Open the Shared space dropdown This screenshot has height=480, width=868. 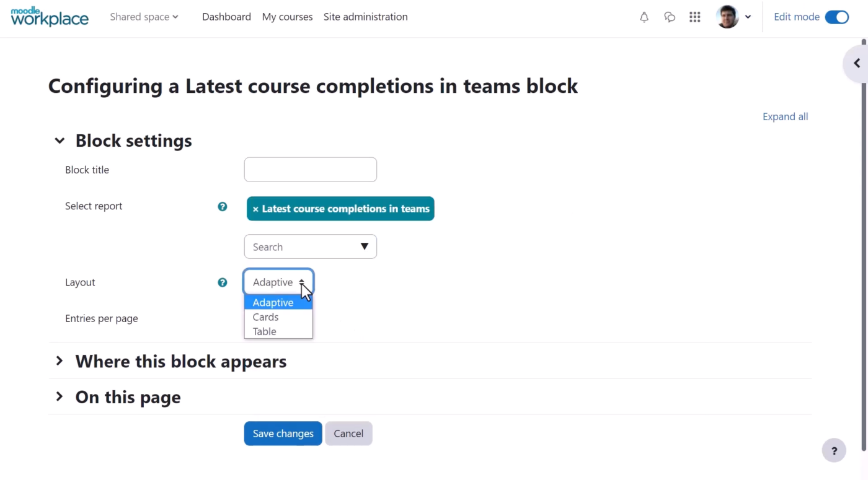(144, 17)
